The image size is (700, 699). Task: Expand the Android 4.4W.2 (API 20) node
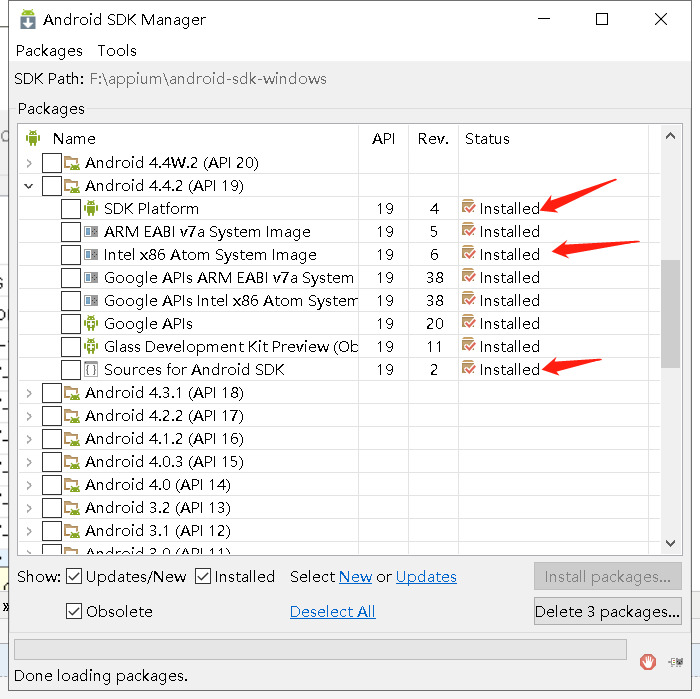(29, 163)
